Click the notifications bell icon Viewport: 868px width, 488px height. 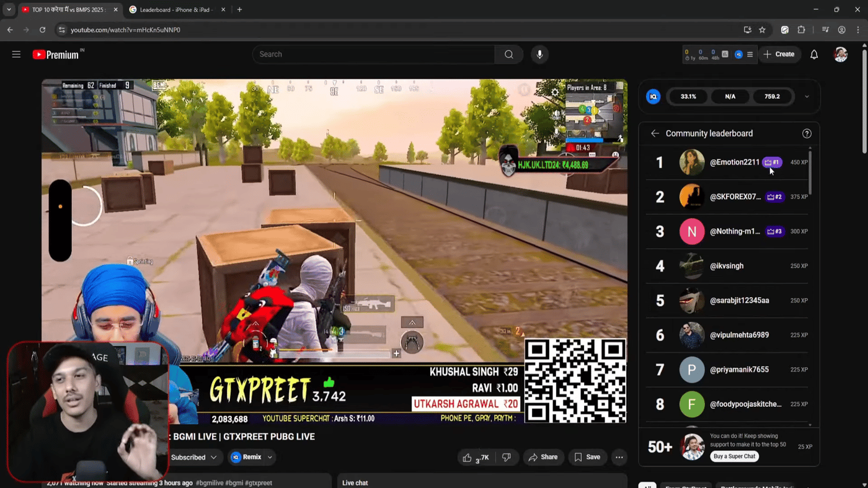(813, 54)
